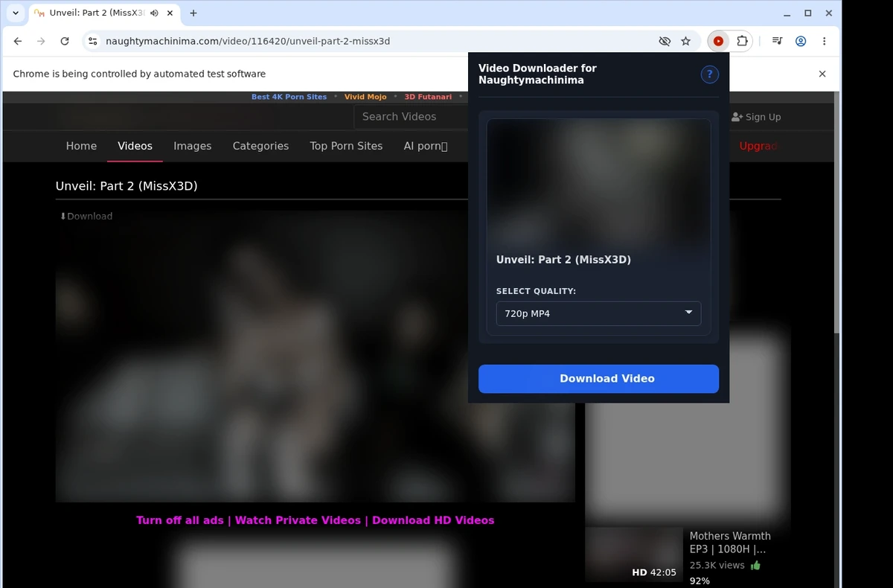This screenshot has height=588, width=893.
Task: Close the Unveil: Part 2 tab
Action: [170, 13]
